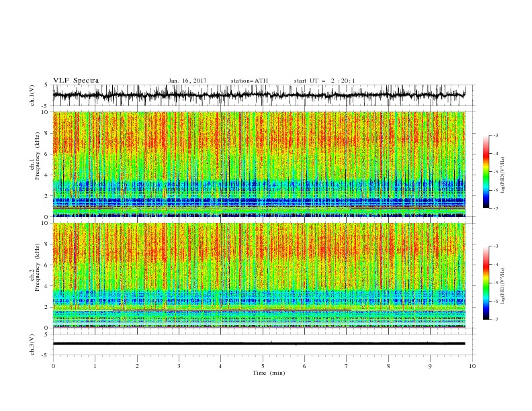The image size is (532, 411).
Task: Click the 'start UT = 2:20:1' header text
Action: (324, 81)
